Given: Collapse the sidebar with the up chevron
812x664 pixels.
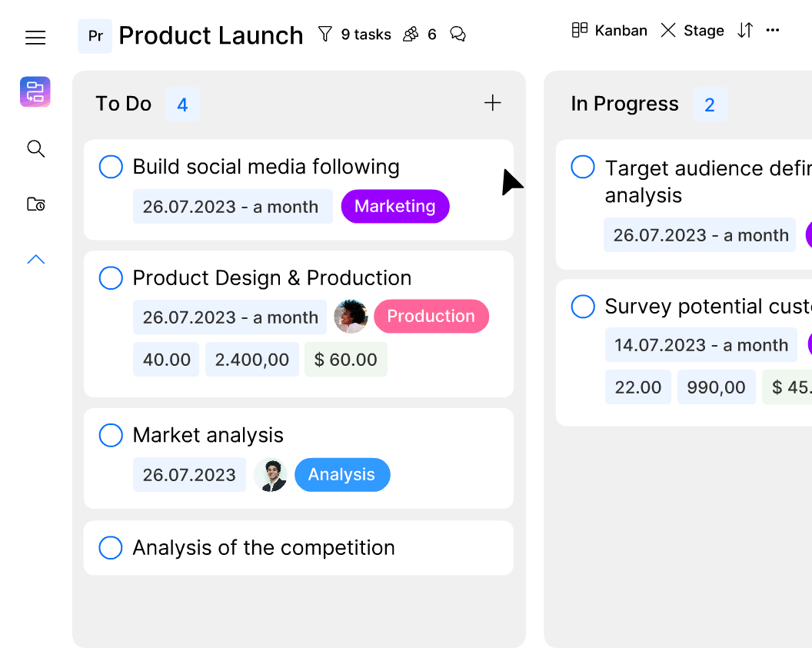Looking at the screenshot, I should click(35, 260).
